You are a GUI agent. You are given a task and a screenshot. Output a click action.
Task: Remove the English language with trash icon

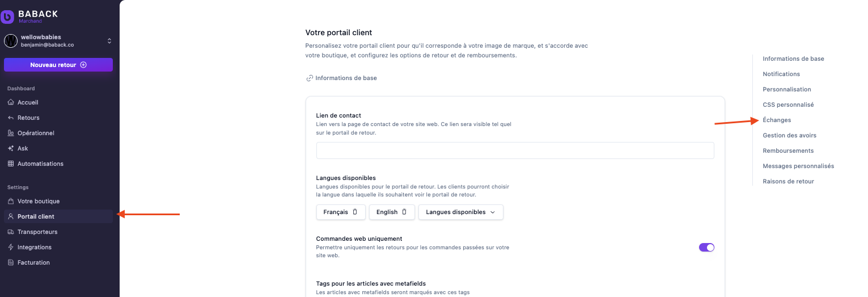404,212
